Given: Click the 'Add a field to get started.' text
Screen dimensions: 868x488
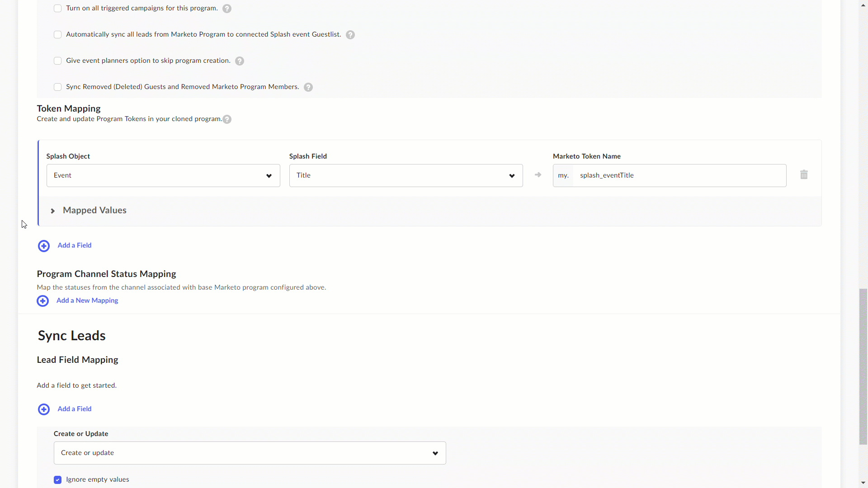Looking at the screenshot, I should point(77,385).
